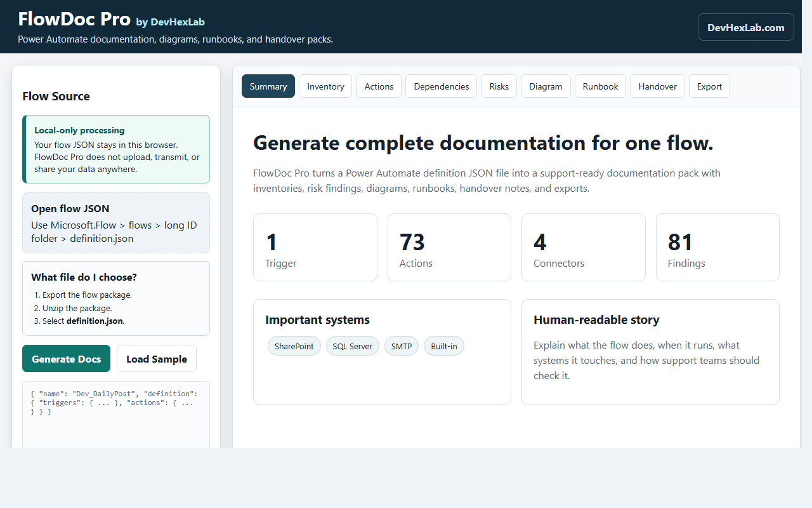This screenshot has height=508, width=812.
Task: Switch to the Handover tab
Action: click(657, 86)
